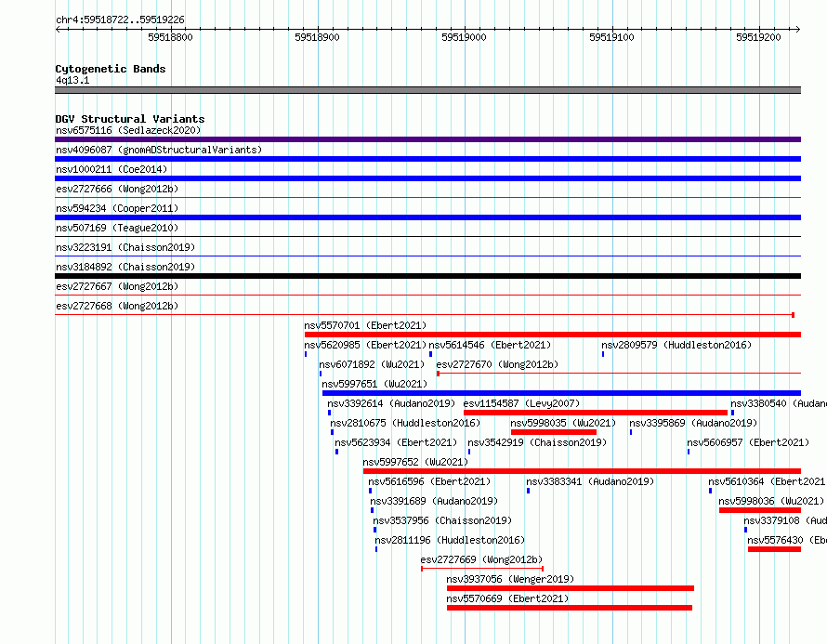Image resolution: width=827 pixels, height=644 pixels.
Task: Click ruler position 59518800
Action: pos(170,37)
